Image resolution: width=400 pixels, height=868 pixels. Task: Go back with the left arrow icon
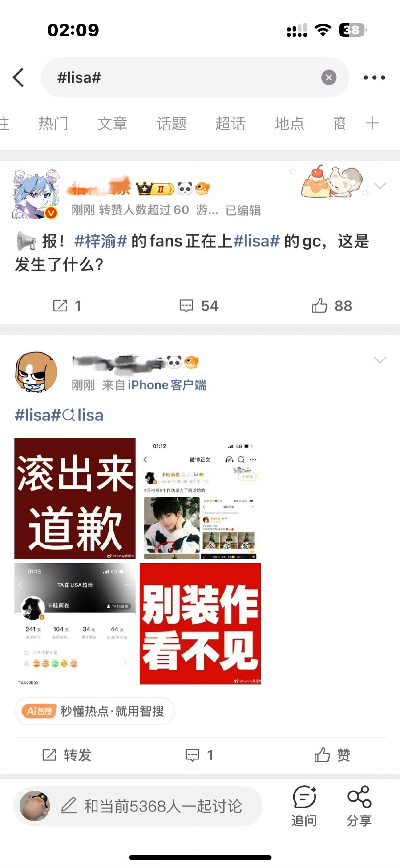click(19, 77)
